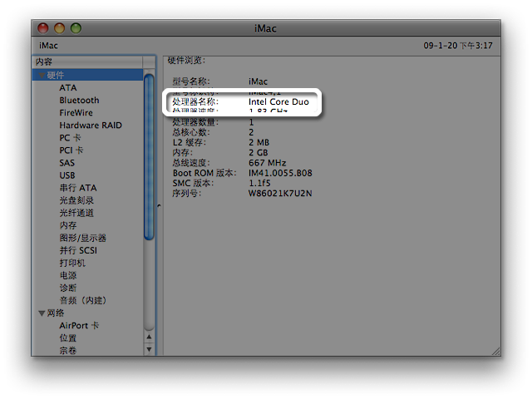The width and height of the screenshot is (532, 399).
Task: Select the 宗卷 volumes entry
Action: pyautogui.click(x=68, y=351)
